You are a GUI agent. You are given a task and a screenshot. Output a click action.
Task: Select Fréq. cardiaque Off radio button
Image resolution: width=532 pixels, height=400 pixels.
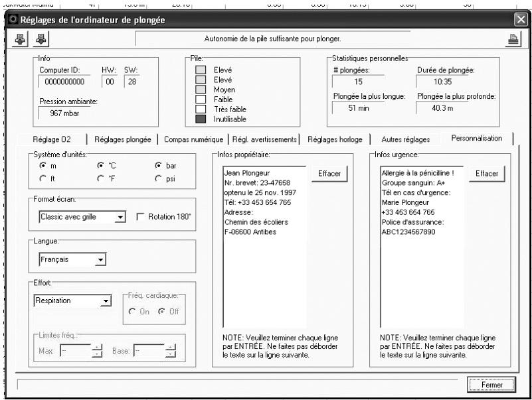point(161,311)
